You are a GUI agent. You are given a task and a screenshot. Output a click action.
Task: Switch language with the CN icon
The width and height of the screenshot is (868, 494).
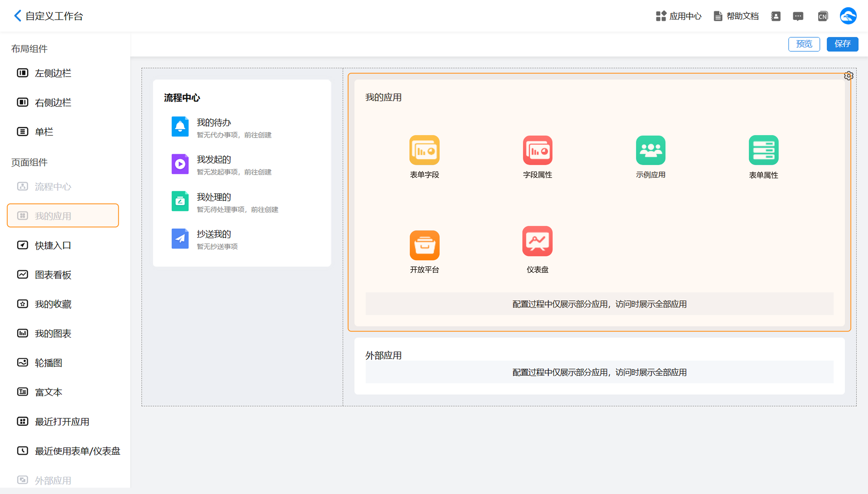[823, 16]
